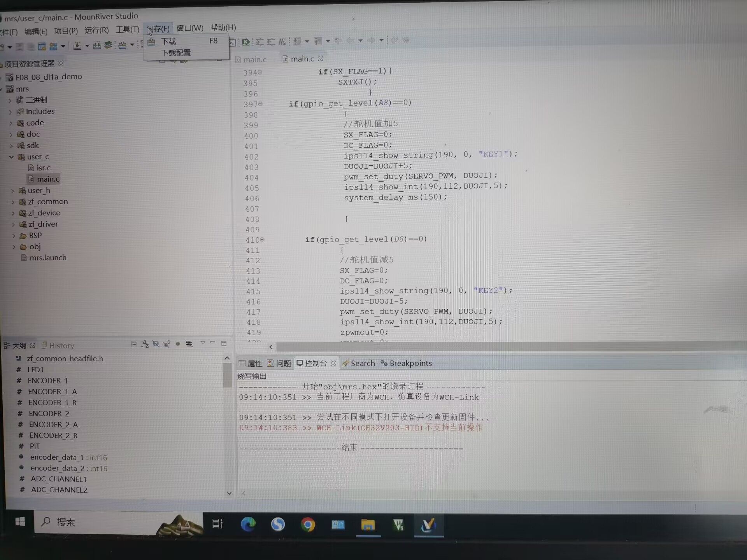This screenshot has height=560, width=747.
Task: Click the toolbar icon right of debug
Action: coord(259,42)
